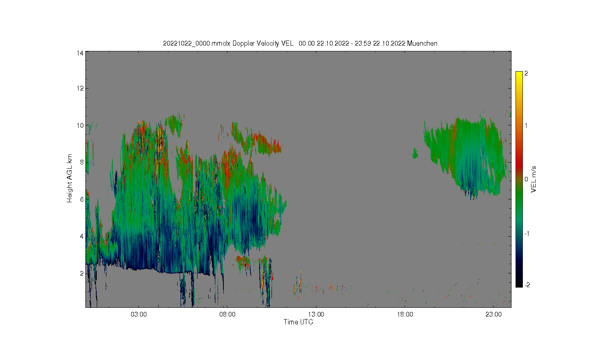The image size is (607, 364).
Task: Click the colorbar label -1
Action: click(x=527, y=234)
